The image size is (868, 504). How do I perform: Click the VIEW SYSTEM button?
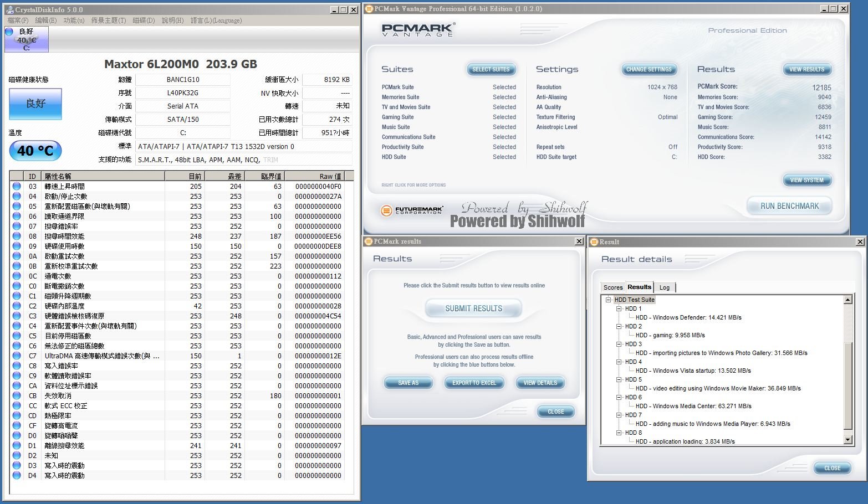click(x=807, y=181)
